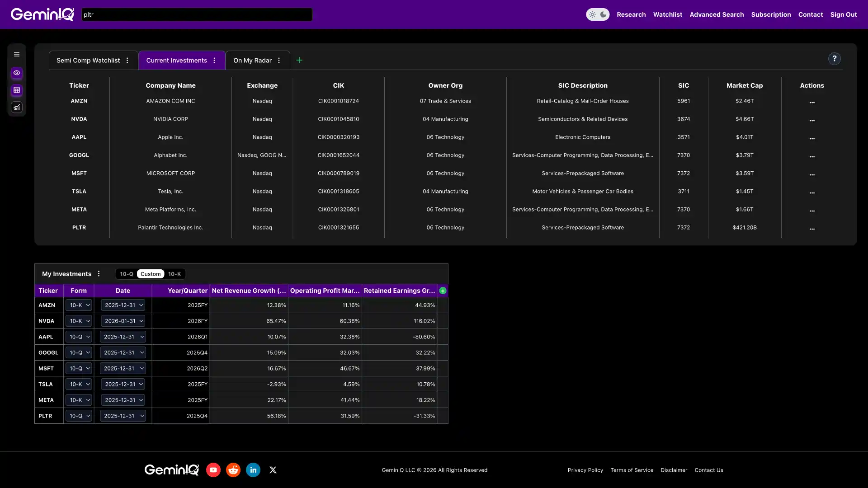Open the table/calculator view in sidebar
The height and width of the screenshot is (488, 868).
[x=17, y=90]
